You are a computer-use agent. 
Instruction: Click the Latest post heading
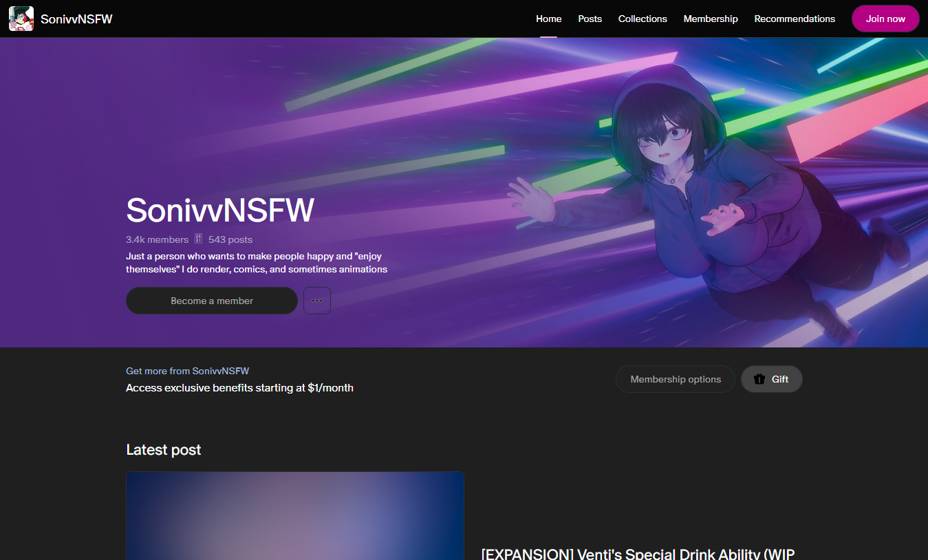click(x=164, y=450)
